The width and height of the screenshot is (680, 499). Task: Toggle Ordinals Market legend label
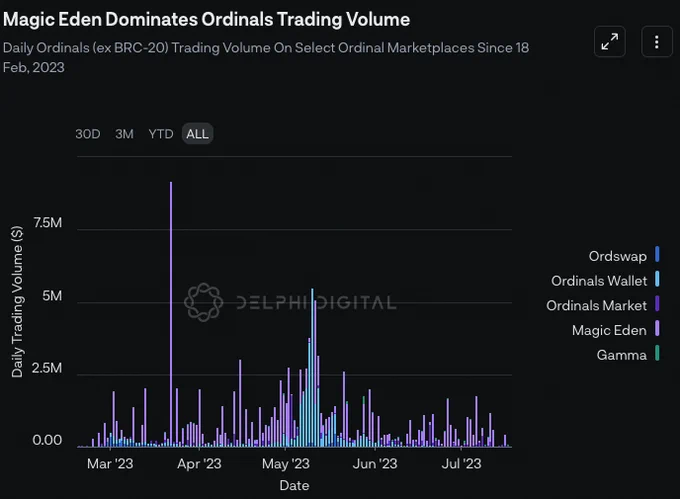[596, 305]
